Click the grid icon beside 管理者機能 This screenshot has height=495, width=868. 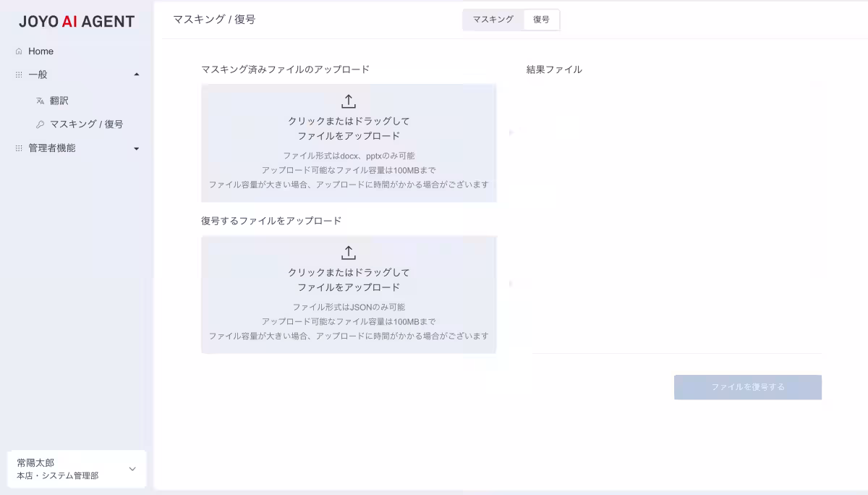click(17, 148)
